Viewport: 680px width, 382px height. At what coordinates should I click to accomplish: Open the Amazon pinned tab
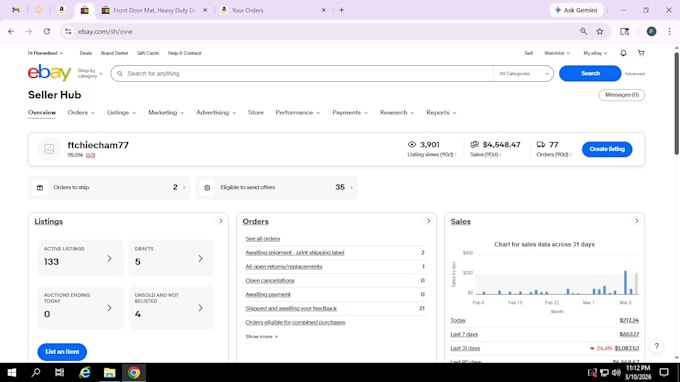62,10
